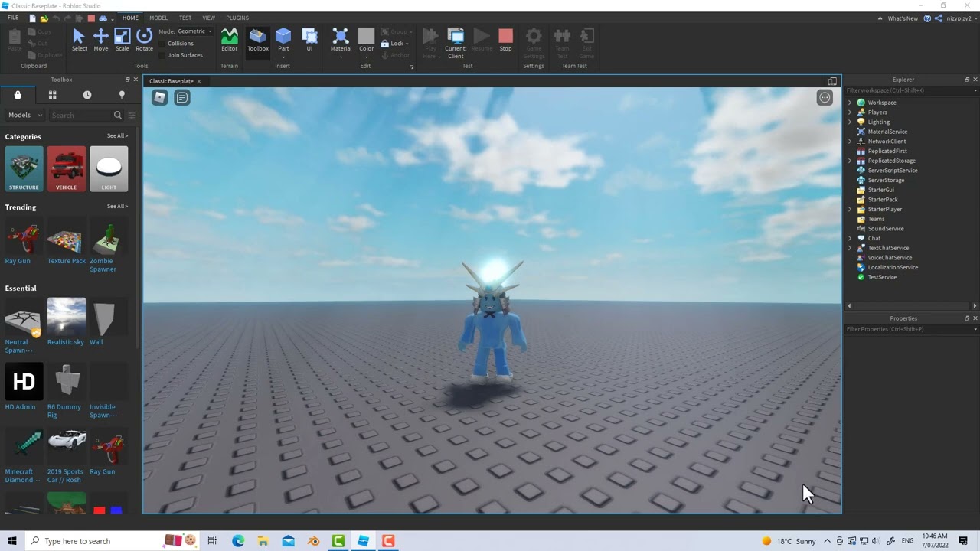
Task: Open the STRUCTURE category thumbnail
Action: click(24, 168)
